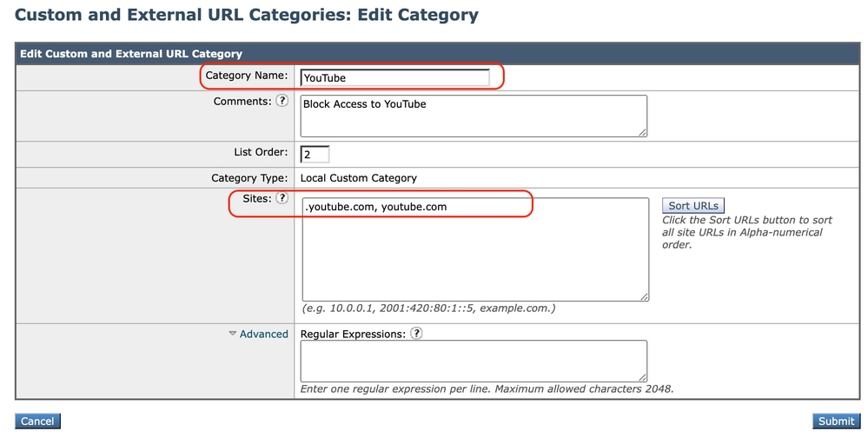Click the 'Category Type:' label
The width and height of the screenshot is (868, 438).
tap(249, 178)
